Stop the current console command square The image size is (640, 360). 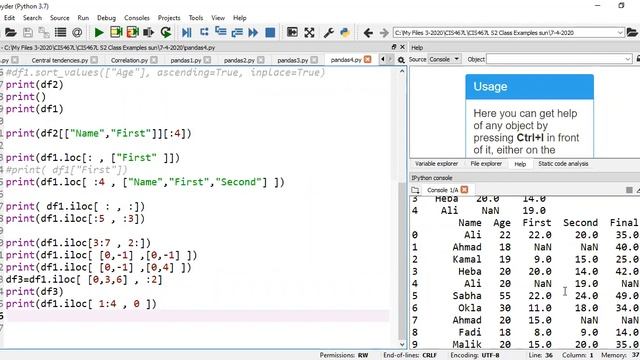tap(629, 190)
